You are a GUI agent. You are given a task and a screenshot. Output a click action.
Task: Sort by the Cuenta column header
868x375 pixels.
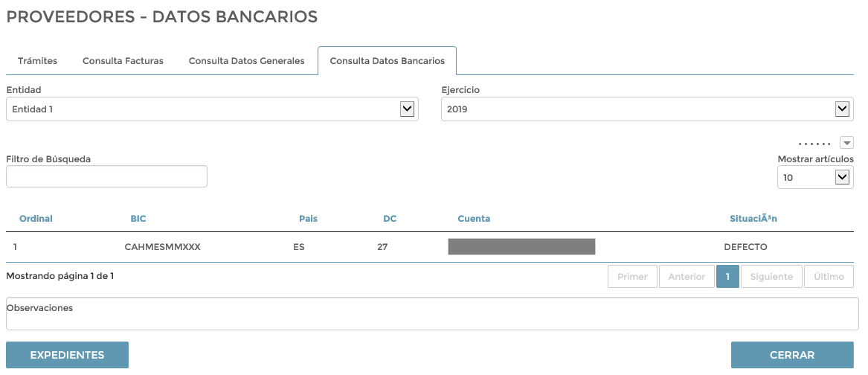(474, 219)
